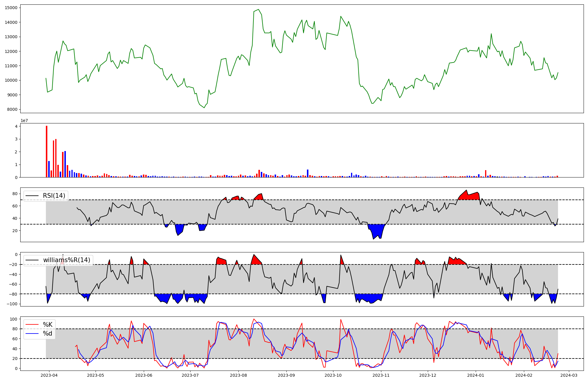The width and height of the screenshot is (588, 382).
Task: Click the 2023-08 x-axis date label
Action: pyautogui.click(x=238, y=375)
